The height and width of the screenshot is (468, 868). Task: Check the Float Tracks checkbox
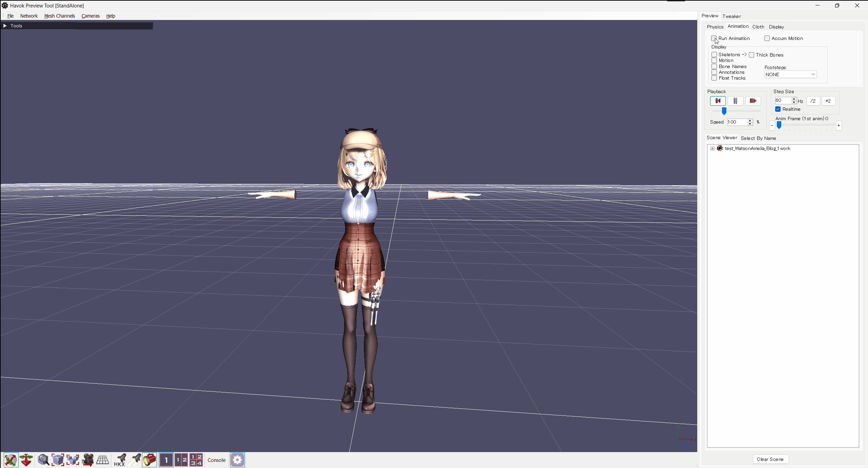(714, 78)
